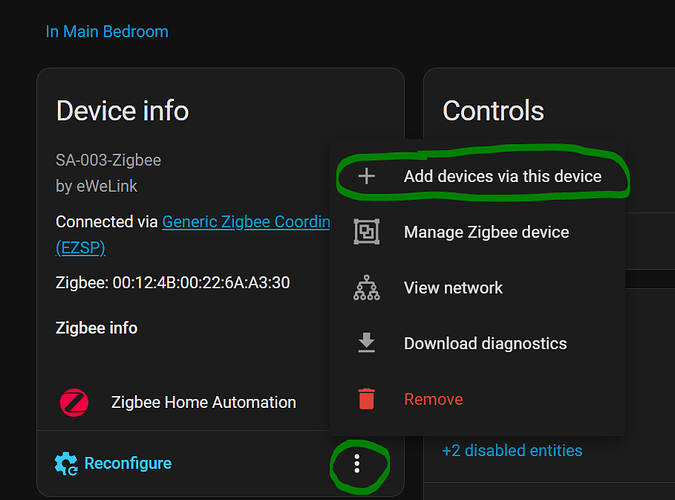Screen dimensions: 675x500
Task: Select "Add devices via this device"
Action: (x=502, y=176)
